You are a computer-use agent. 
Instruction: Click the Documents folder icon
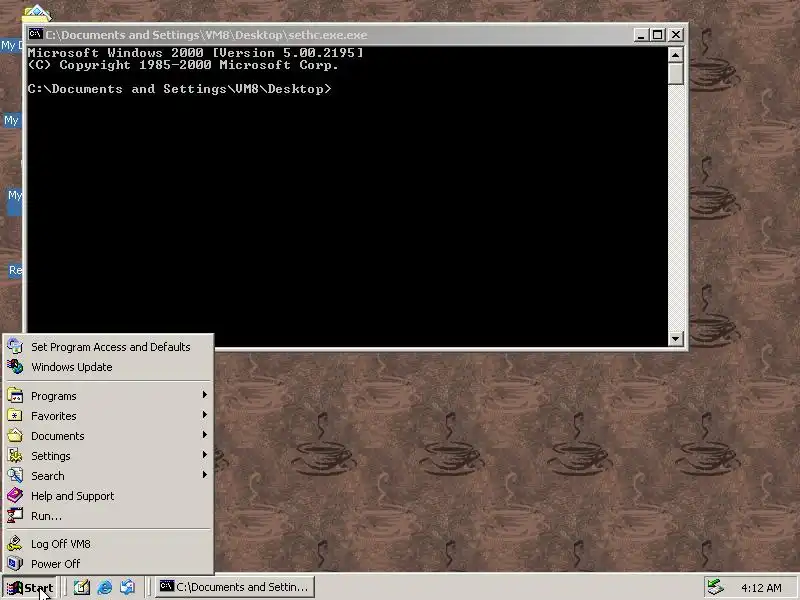(x=15, y=435)
